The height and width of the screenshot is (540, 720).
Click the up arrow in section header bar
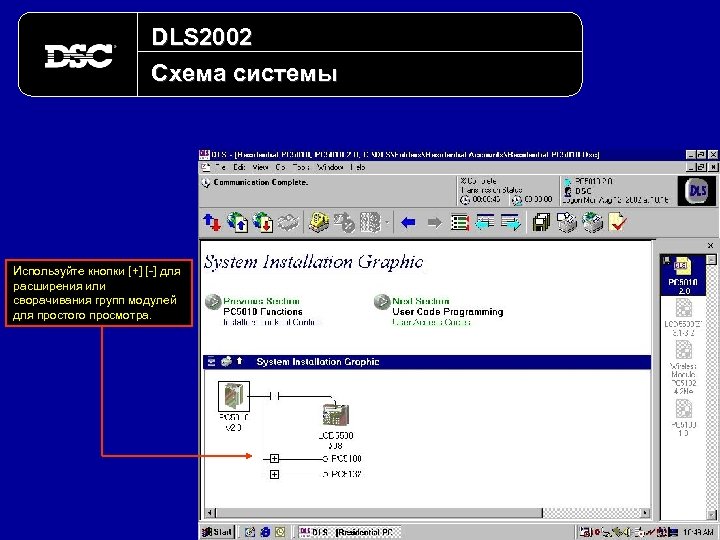coord(240,361)
